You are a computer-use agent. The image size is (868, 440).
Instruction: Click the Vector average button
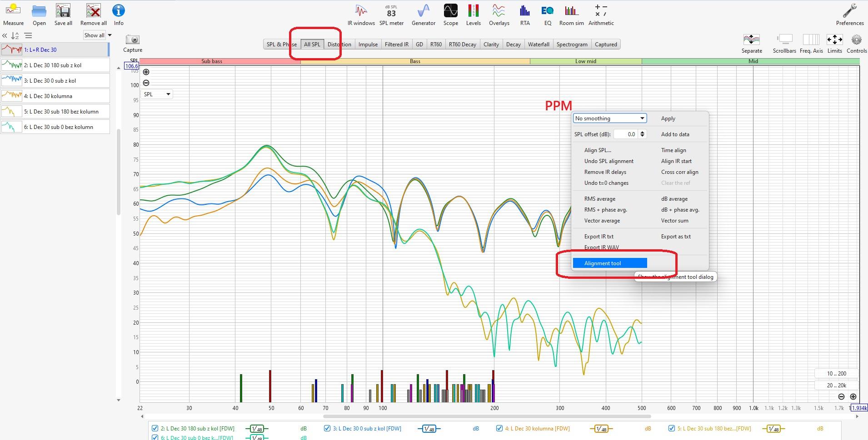pos(602,221)
